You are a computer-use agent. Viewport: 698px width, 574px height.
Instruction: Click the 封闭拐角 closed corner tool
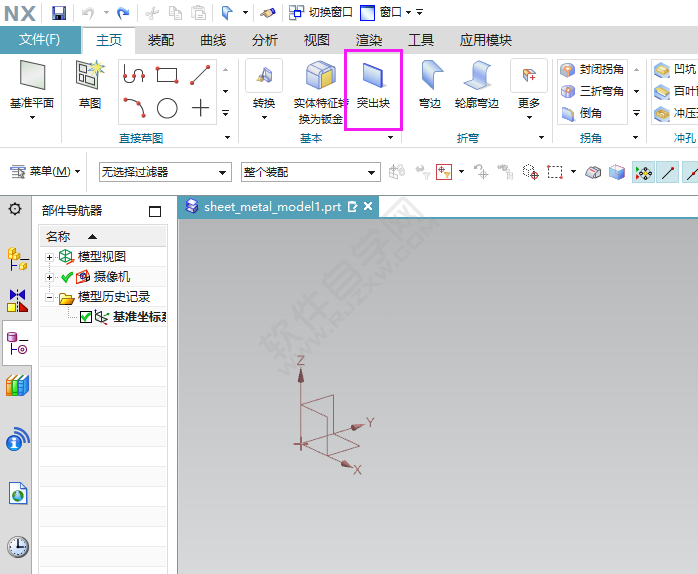pos(592,69)
